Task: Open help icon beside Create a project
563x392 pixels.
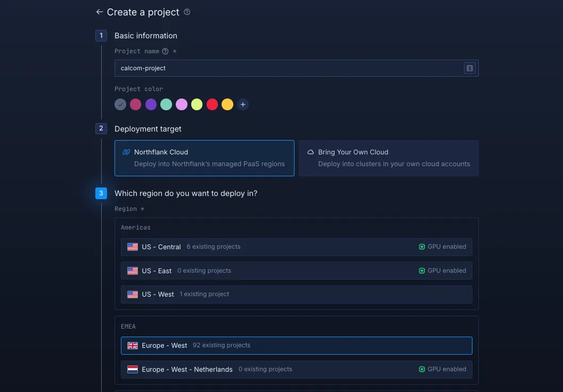Action: coord(187,12)
